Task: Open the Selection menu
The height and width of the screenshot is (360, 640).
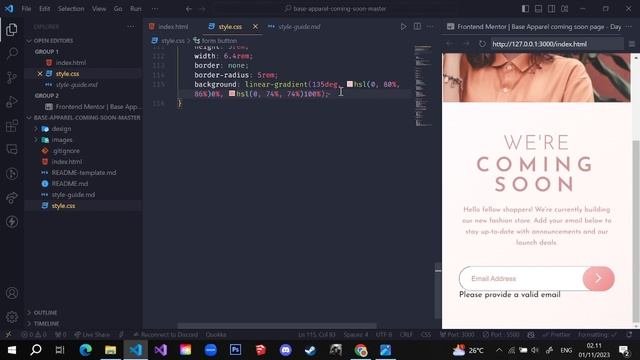Action: pyautogui.click(x=71, y=9)
